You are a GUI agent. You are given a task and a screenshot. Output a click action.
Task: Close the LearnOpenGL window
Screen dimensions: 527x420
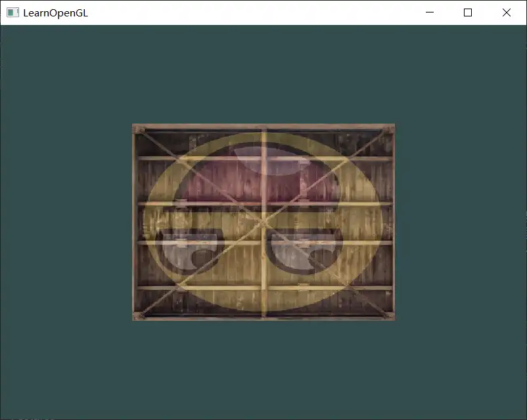507,12
